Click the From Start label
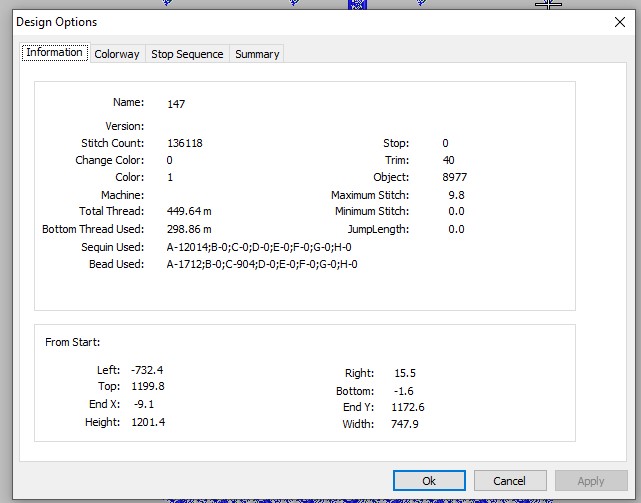The height and width of the screenshot is (503, 641). (x=72, y=342)
